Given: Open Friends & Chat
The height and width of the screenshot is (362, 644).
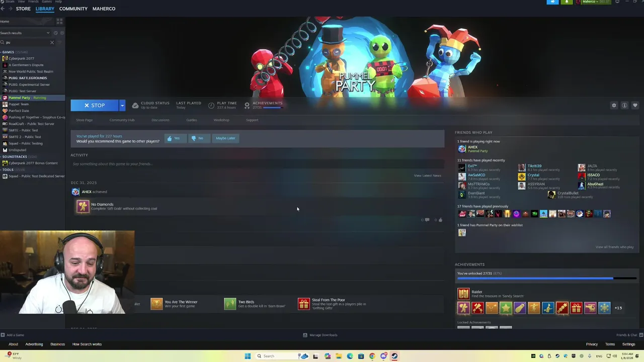Looking at the screenshot, I should (x=630, y=335).
